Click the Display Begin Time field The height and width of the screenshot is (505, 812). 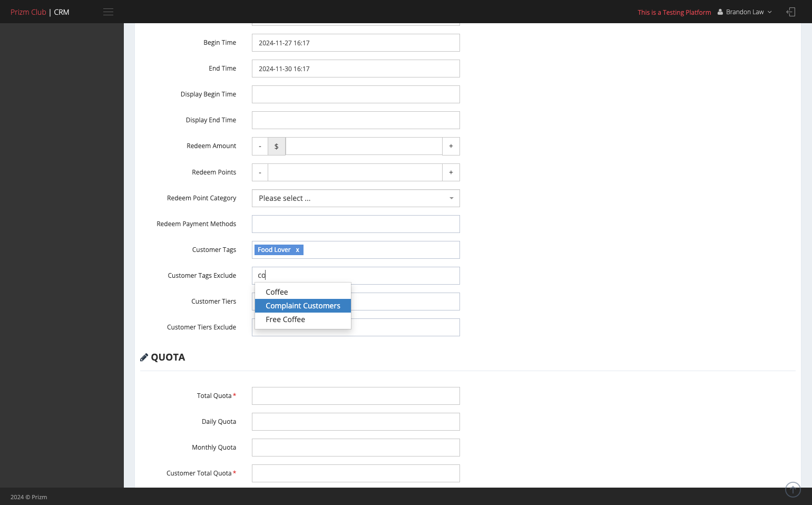coord(356,94)
